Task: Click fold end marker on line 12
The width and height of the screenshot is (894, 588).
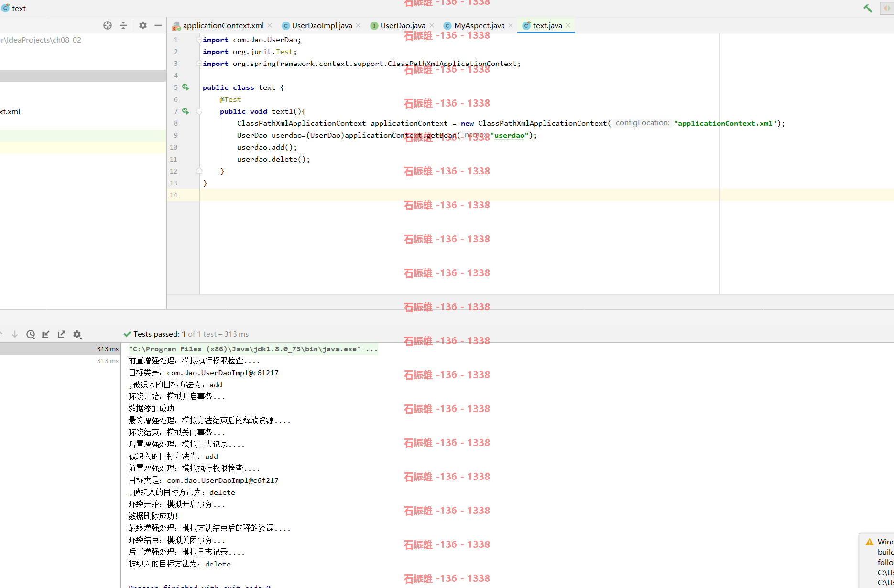Action: pyautogui.click(x=199, y=171)
